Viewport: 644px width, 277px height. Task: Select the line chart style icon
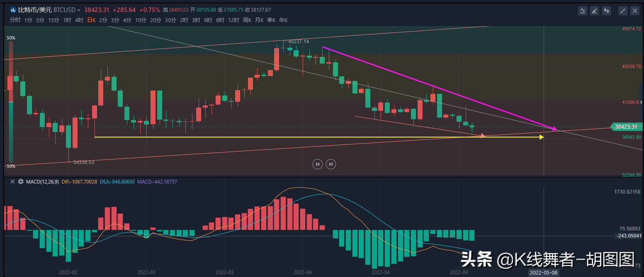tap(583, 10)
